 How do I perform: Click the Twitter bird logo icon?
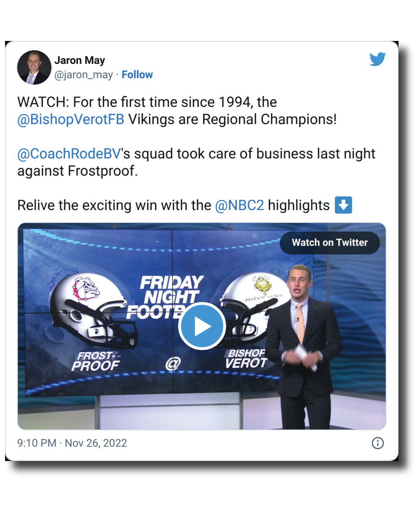tap(377, 59)
